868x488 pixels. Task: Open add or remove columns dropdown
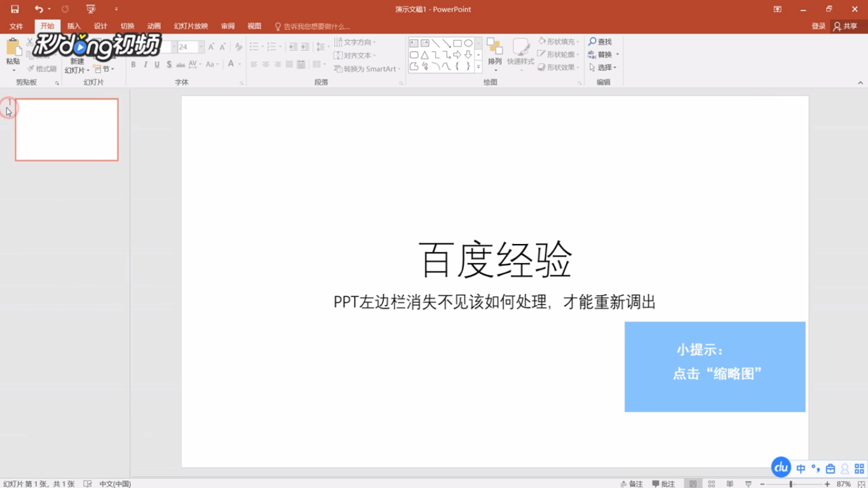click(x=320, y=64)
